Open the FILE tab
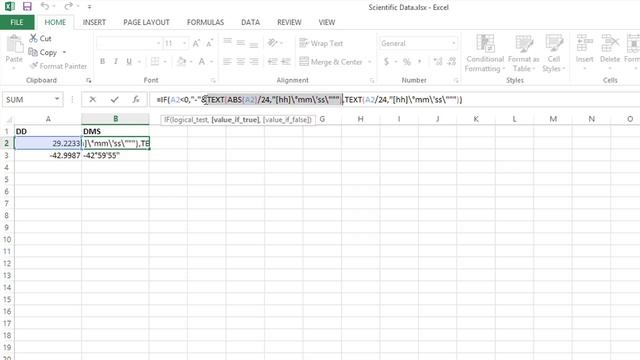The height and width of the screenshot is (360, 640). (x=17, y=22)
